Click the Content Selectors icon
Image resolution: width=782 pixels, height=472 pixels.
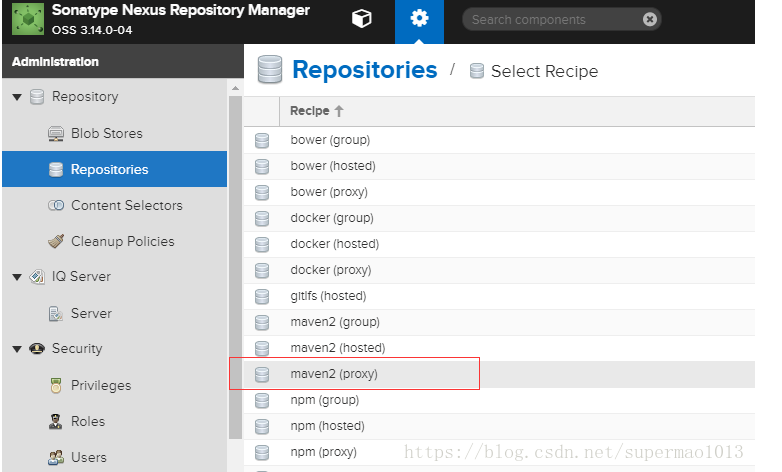coord(56,206)
